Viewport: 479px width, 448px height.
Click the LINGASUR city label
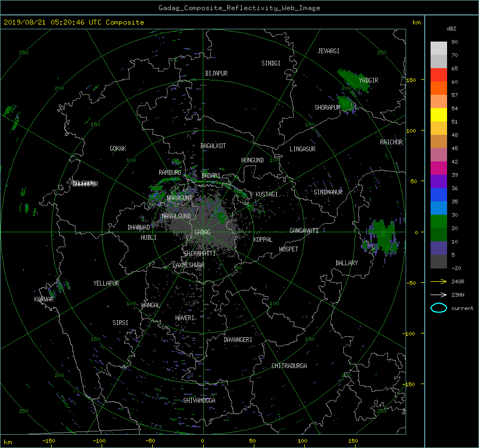[302, 149]
